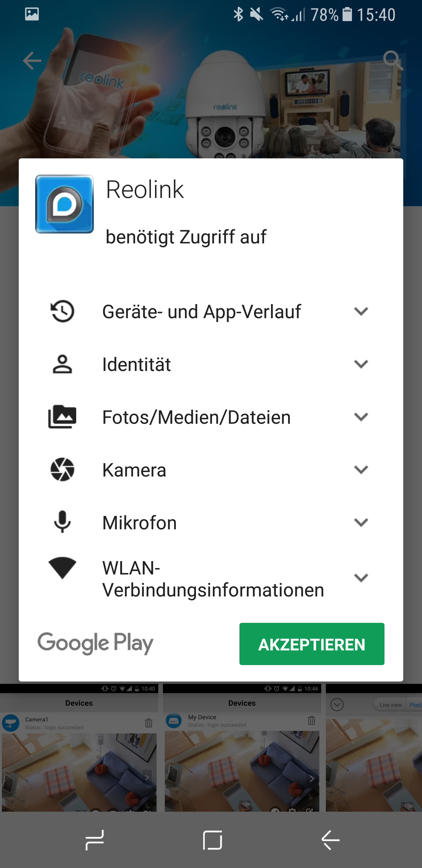This screenshot has height=868, width=422.
Task: Tap the Mikrofon microphone icon
Action: [62, 522]
